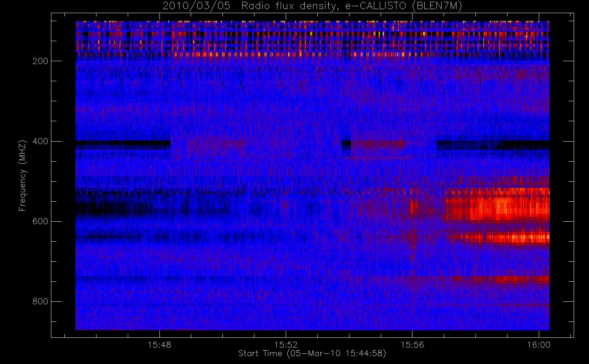Click the red band near 650 MHz
The image size is (589, 364).
pos(501,238)
